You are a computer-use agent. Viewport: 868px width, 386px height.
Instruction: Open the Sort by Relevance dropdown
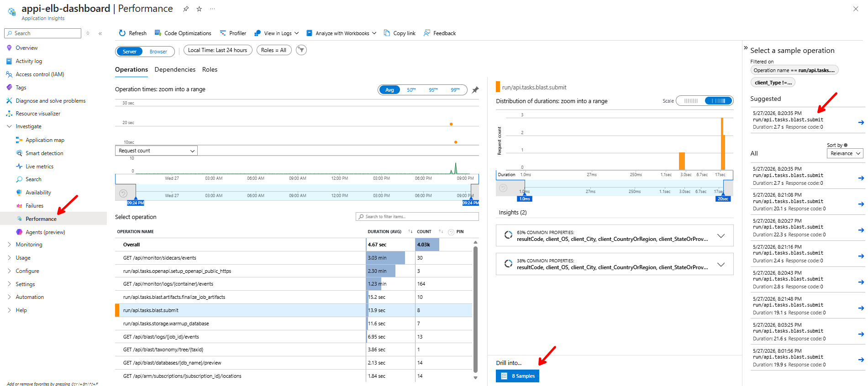point(845,153)
